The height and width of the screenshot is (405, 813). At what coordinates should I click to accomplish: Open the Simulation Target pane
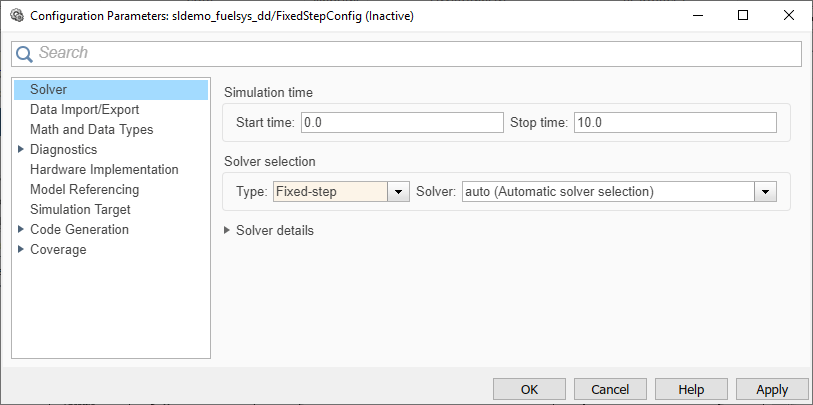click(x=80, y=210)
